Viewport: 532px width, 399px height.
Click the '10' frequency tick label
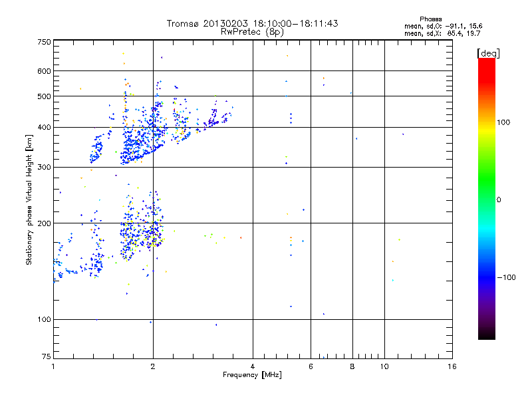384,366
